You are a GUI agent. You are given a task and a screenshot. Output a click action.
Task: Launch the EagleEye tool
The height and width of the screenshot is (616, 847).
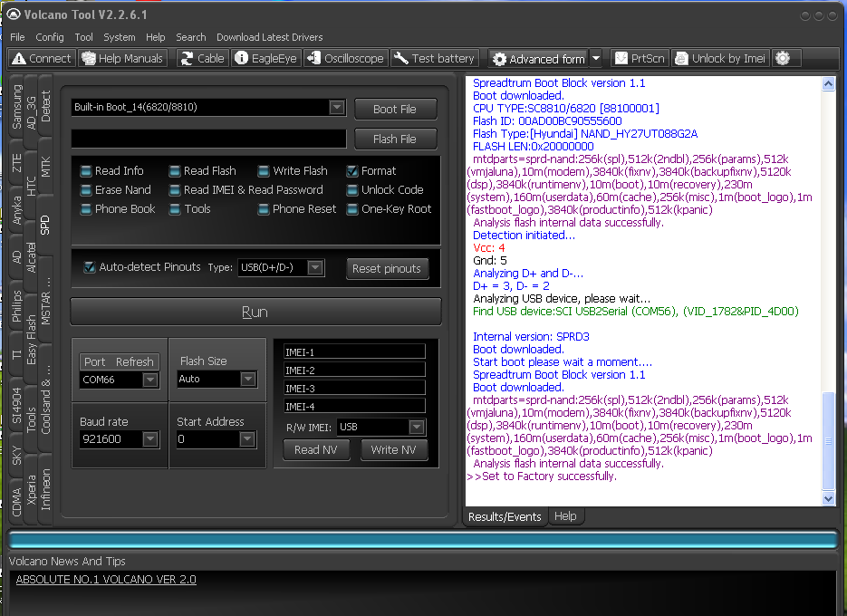265,58
